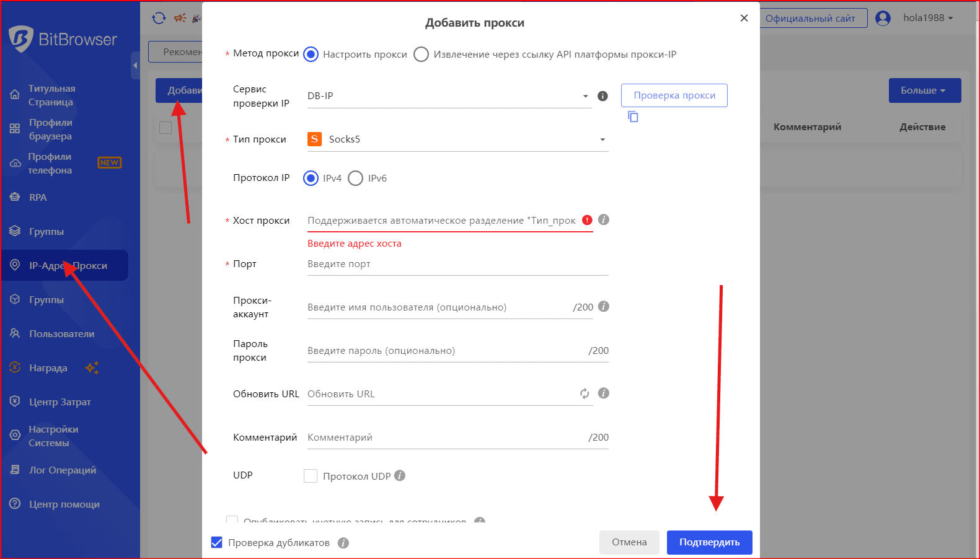Click info icon beside Протокол UDP

[400, 475]
